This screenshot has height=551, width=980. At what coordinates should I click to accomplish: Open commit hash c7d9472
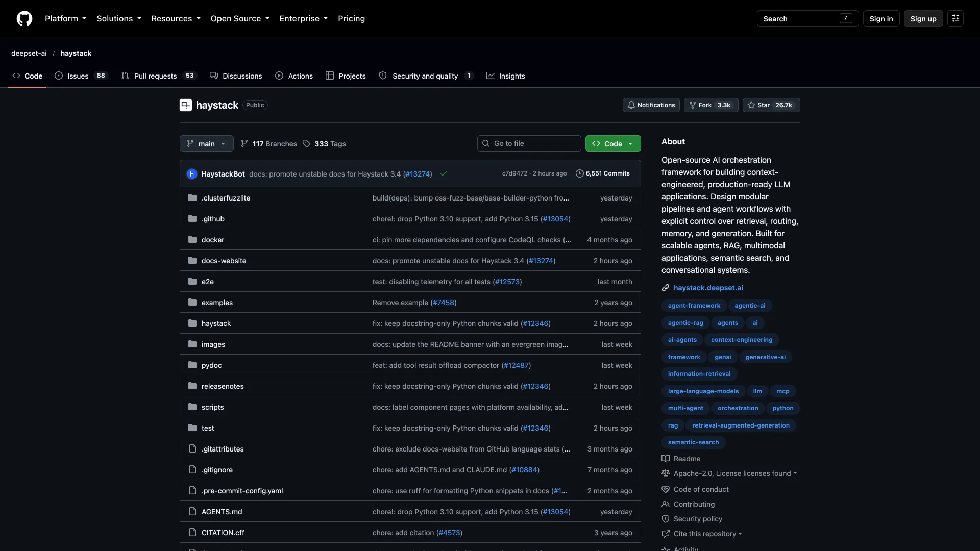pos(514,173)
